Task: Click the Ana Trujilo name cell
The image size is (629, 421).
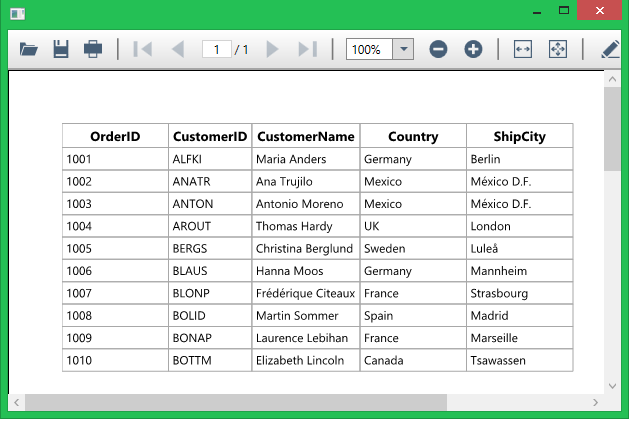Action: pyautogui.click(x=306, y=181)
